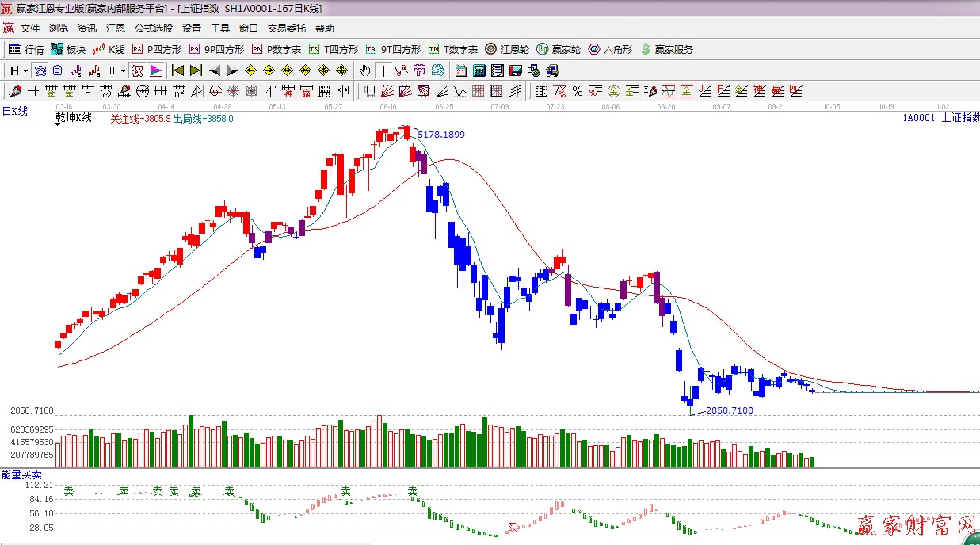The image size is (980, 545).
Task: Click the 赢家服务 button
Action: pos(666,49)
